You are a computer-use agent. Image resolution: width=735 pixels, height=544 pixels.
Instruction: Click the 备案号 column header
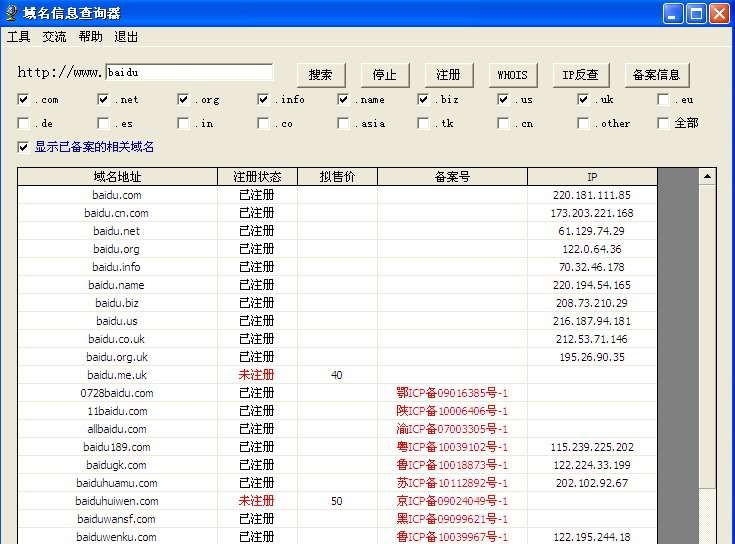tap(452, 177)
